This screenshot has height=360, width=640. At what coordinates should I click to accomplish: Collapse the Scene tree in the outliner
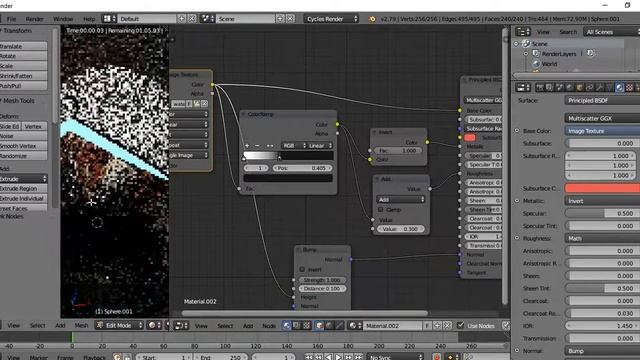(516, 44)
